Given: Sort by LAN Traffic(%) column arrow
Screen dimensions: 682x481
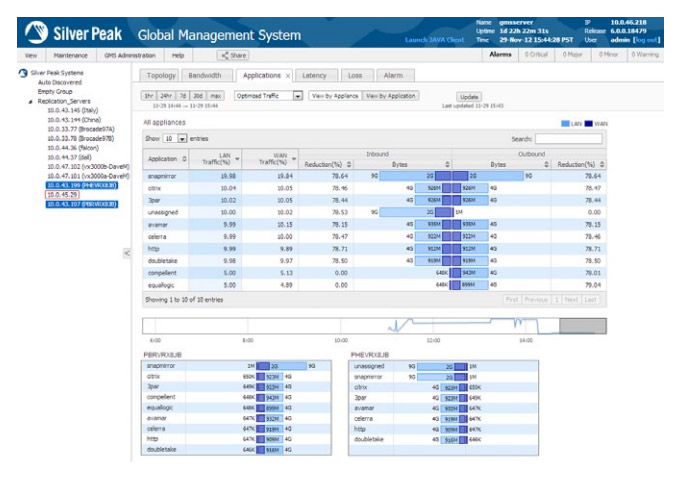Looking at the screenshot, I should (x=237, y=159).
